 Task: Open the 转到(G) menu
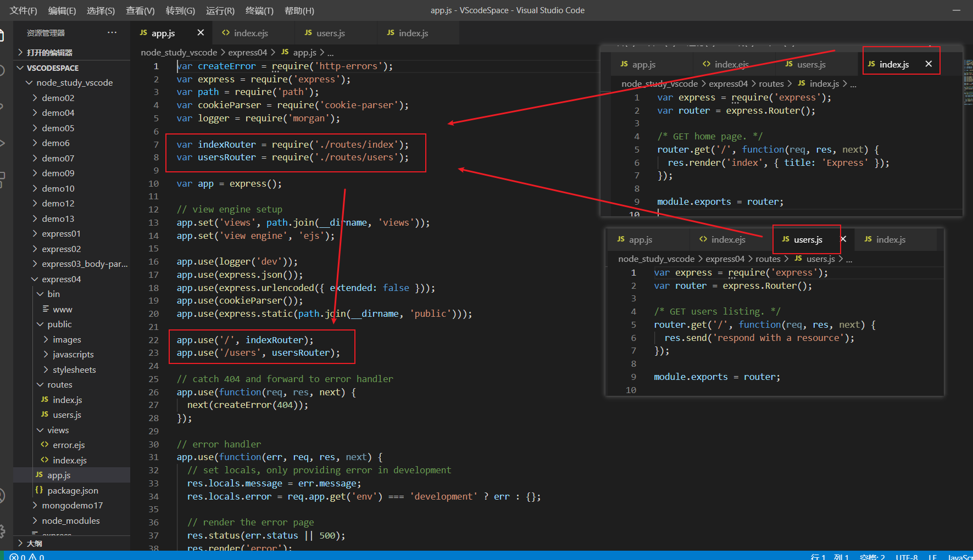point(180,10)
